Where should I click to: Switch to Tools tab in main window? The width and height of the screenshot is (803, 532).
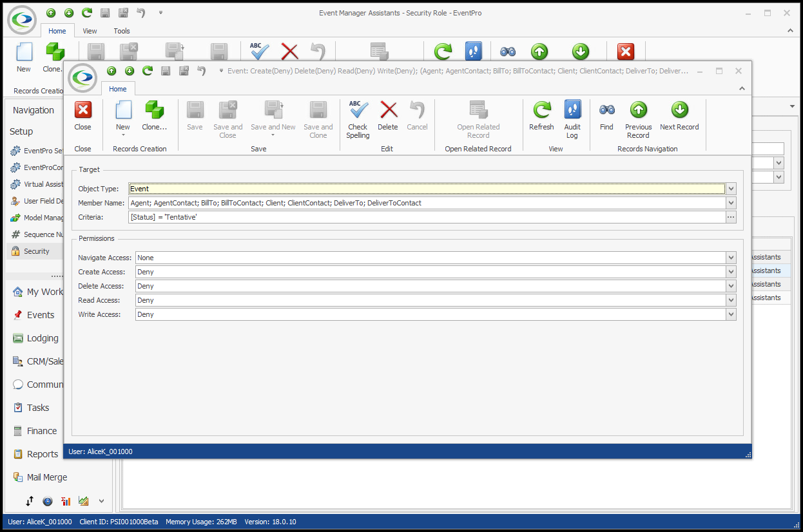click(122, 31)
